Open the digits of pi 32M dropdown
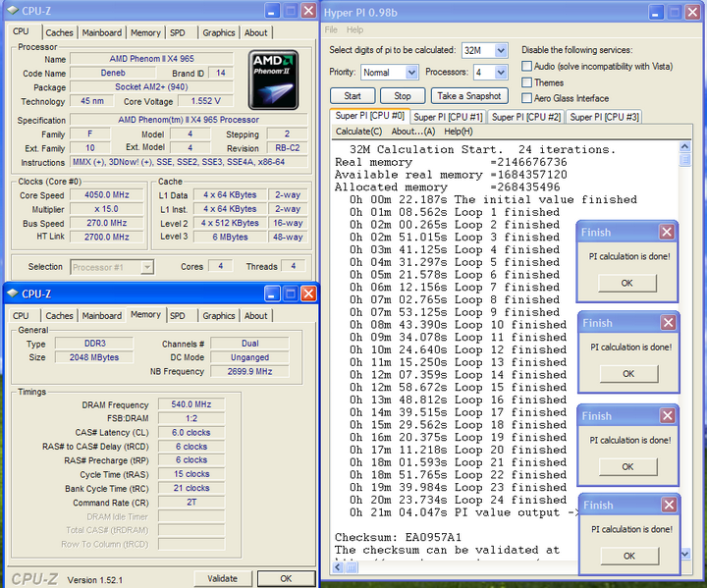707x588 pixels. coord(499,50)
